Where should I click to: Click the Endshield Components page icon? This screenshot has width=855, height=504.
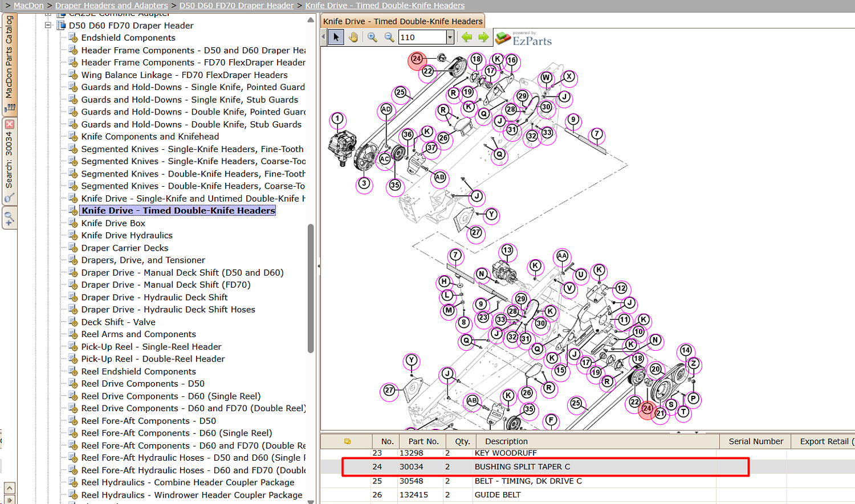[x=73, y=38]
